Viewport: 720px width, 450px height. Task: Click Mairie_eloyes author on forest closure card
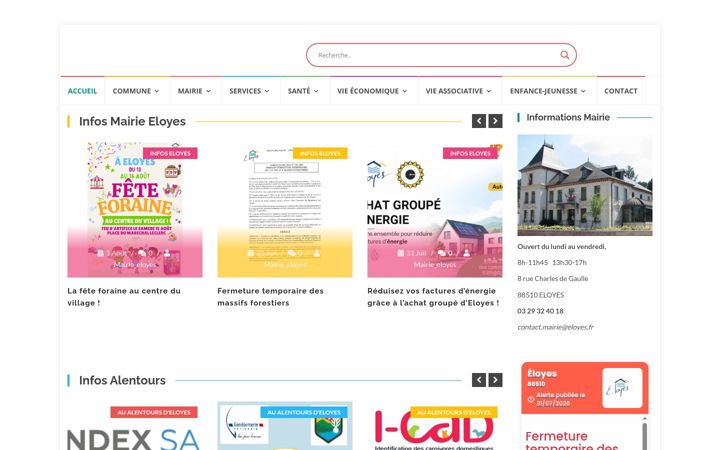point(285,265)
